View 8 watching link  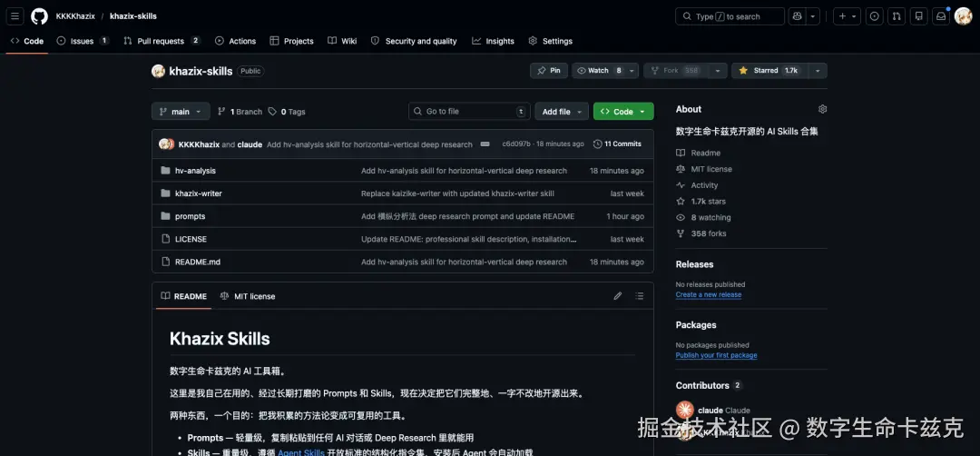[x=703, y=218]
